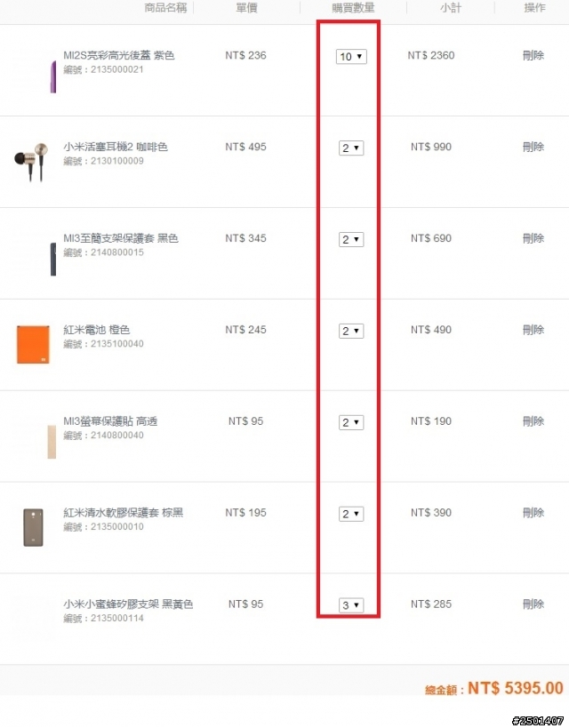This screenshot has width=569, height=728.
Task: Open quantity dropdown for MI2S purple back cover
Action: point(351,57)
